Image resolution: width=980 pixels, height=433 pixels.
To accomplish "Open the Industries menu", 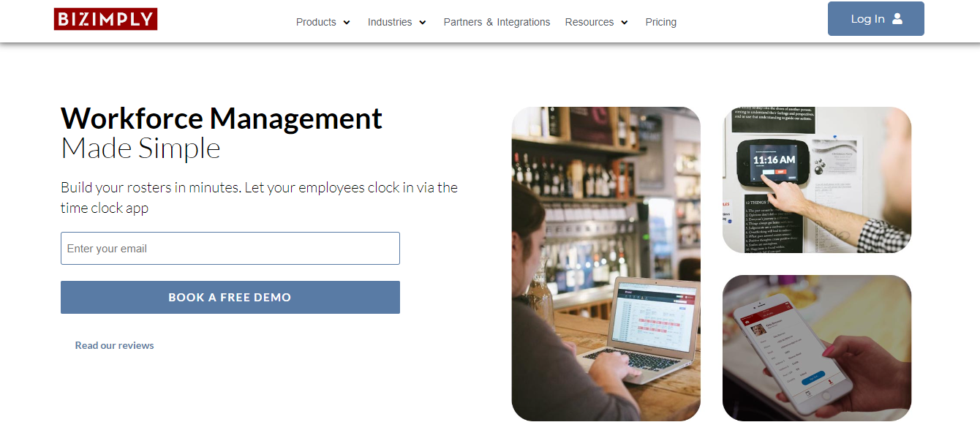I will pyautogui.click(x=397, y=22).
